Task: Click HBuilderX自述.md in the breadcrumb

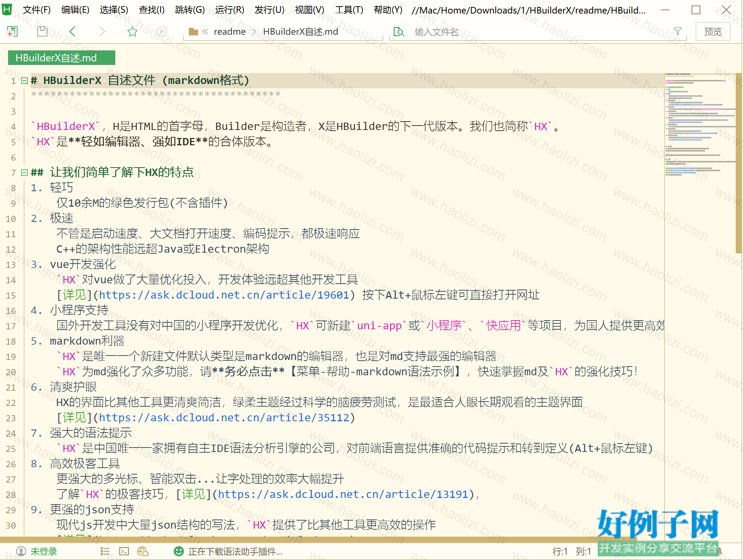Action: click(x=300, y=32)
